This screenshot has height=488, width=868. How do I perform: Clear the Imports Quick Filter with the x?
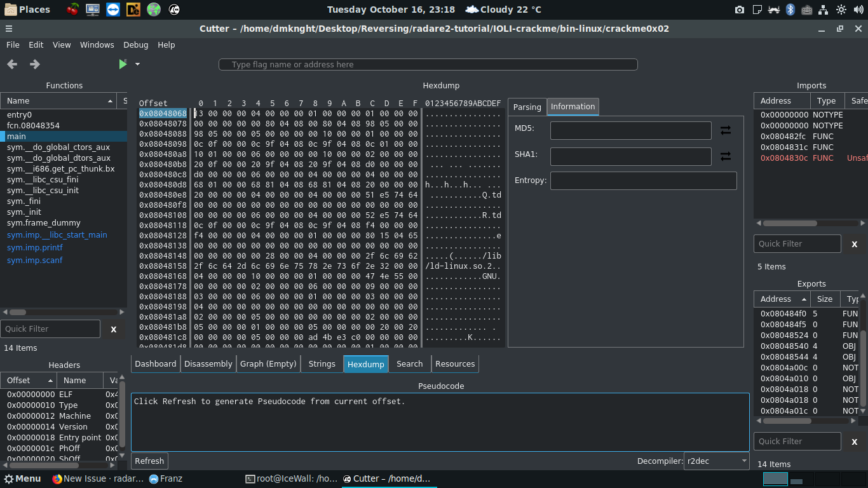click(854, 243)
